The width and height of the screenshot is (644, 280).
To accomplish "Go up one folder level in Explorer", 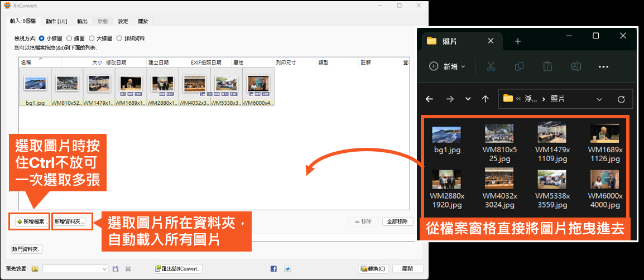I will click(485, 99).
